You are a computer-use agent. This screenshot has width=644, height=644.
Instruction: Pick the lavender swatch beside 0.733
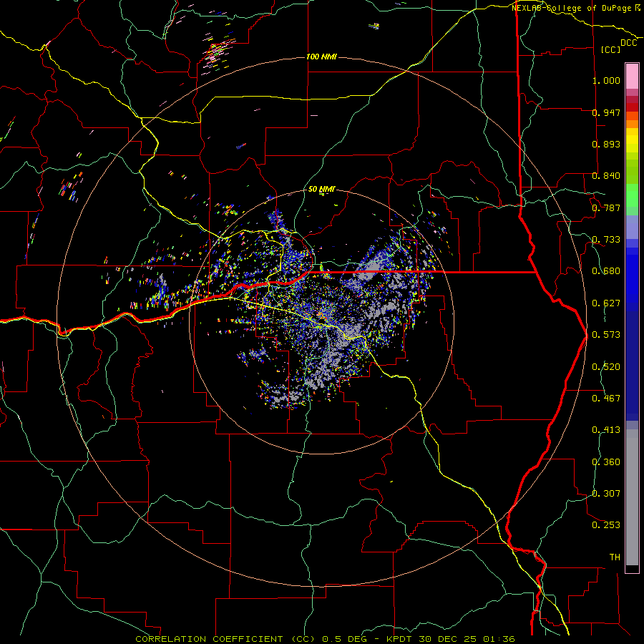click(632, 228)
